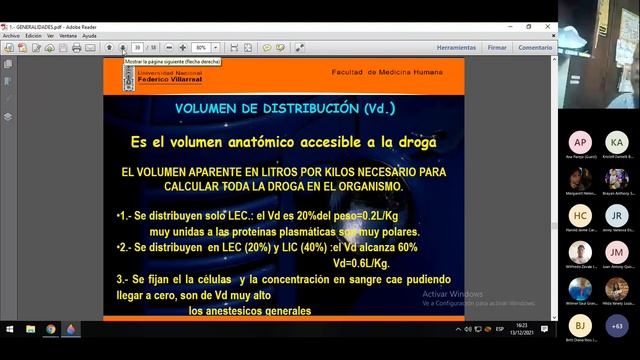Screen dimensions: 640x360
Task: Open page thumbnails panel in left sidebar
Action: 8,64
